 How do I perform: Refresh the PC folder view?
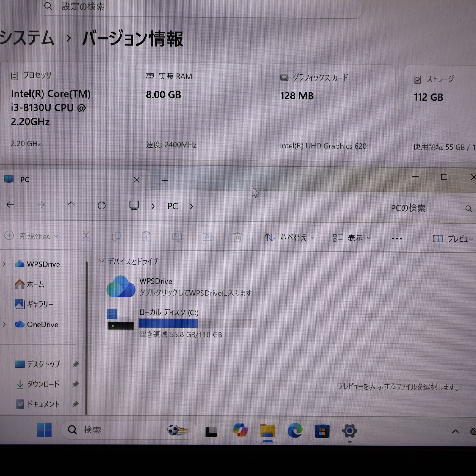coord(102,206)
